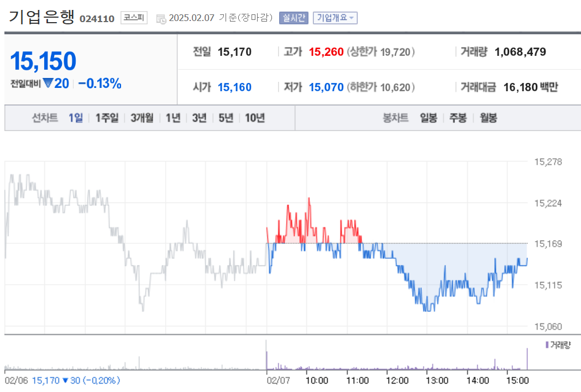This screenshot has width=581, height=392.
Task: Switch to 일봉 candle chart
Action: click(x=428, y=118)
